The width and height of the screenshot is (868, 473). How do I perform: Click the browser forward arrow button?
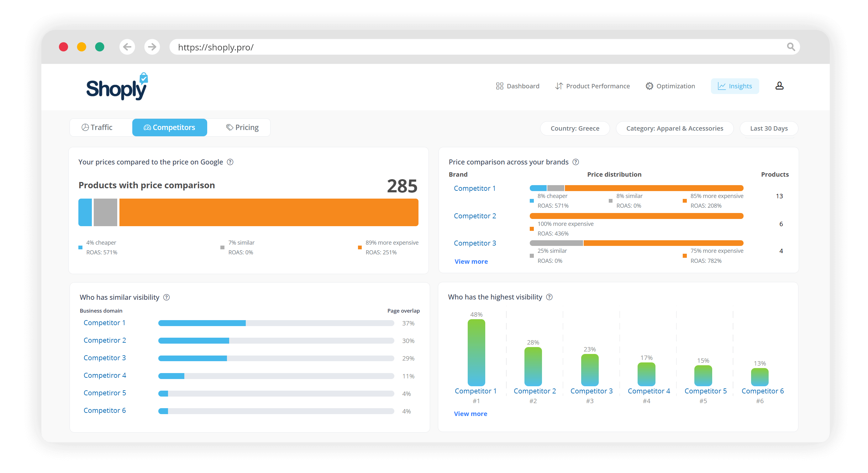click(152, 47)
